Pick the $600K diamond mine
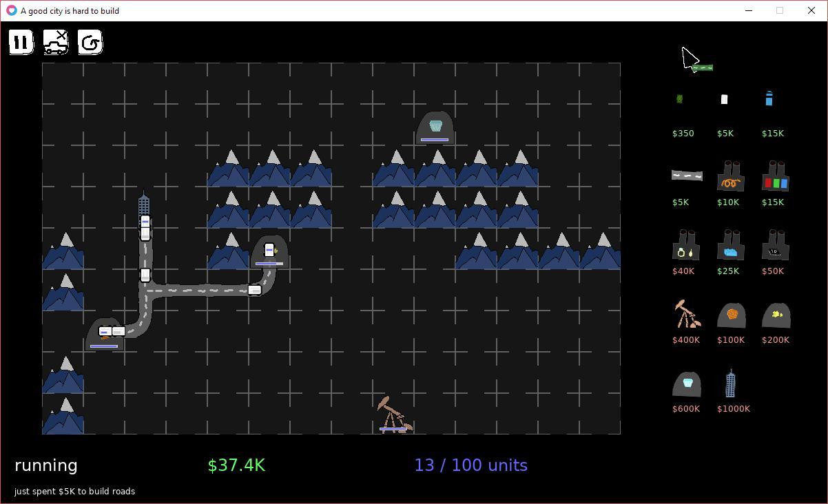 pos(687,384)
